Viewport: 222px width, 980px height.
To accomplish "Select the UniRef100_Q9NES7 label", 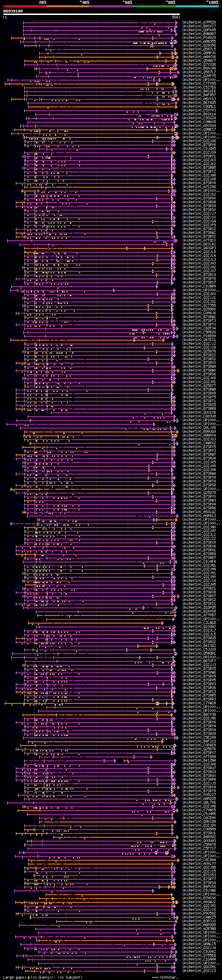I will (x=199, y=129).
